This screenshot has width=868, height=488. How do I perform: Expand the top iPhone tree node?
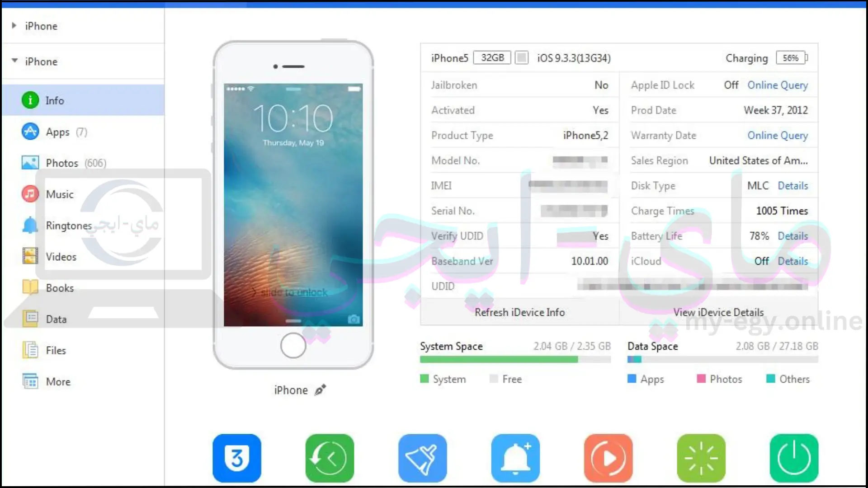click(14, 26)
